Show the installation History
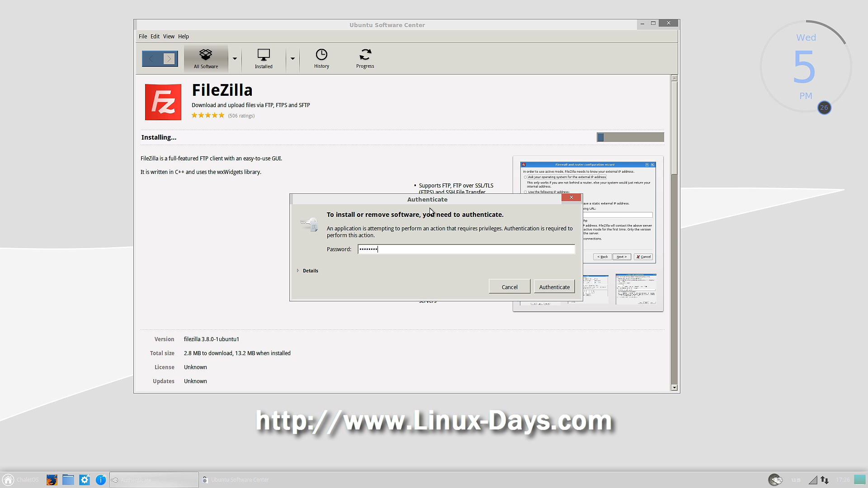This screenshot has height=488, width=868. [321, 59]
